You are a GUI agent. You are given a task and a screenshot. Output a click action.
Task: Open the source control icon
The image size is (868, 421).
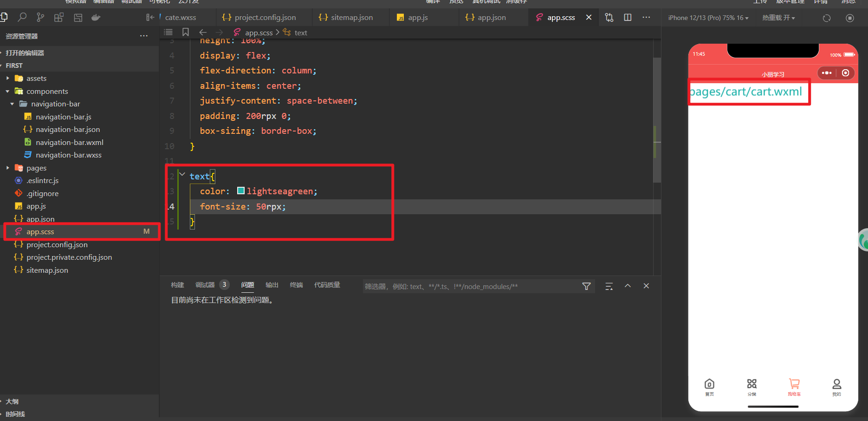pyautogui.click(x=40, y=18)
